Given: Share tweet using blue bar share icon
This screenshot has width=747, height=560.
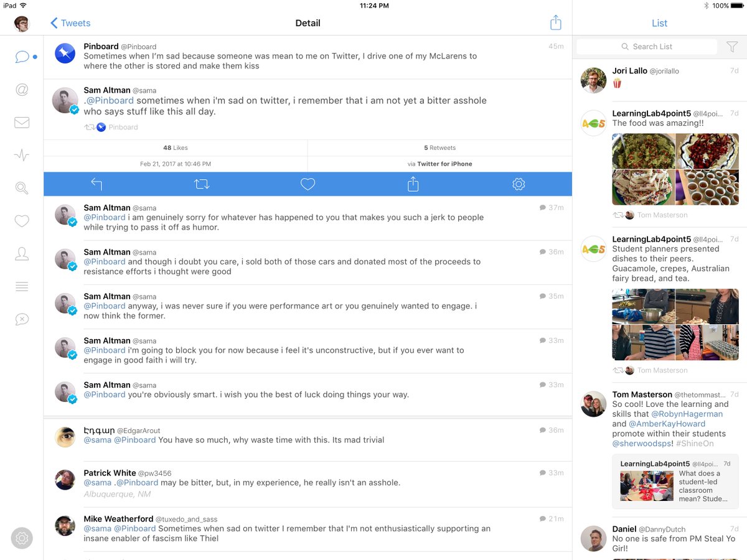Looking at the screenshot, I should (x=413, y=184).
